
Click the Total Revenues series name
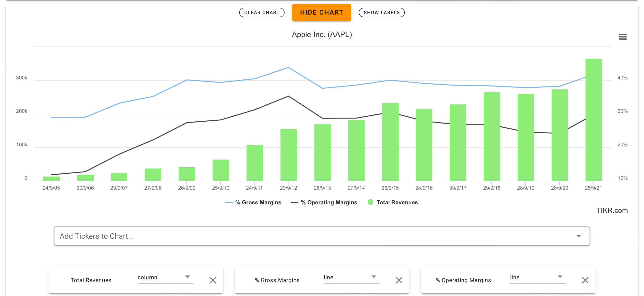tap(91, 280)
